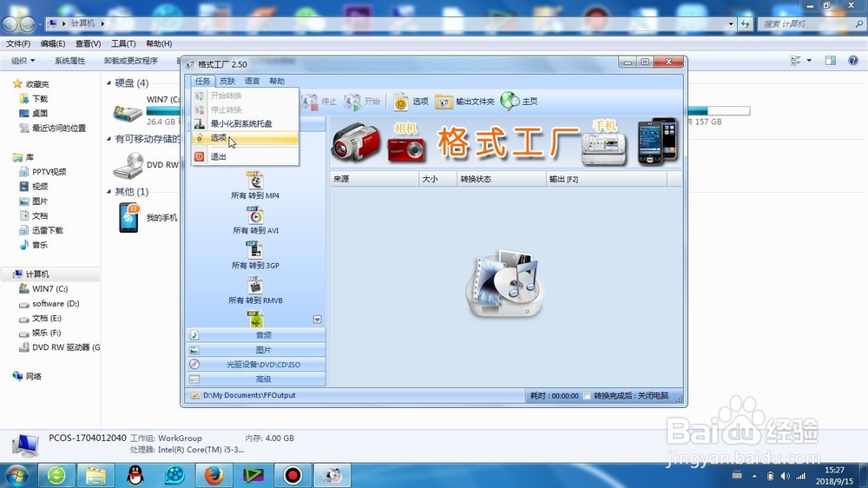Toggle the Explorer preview pane icon

(x=831, y=61)
